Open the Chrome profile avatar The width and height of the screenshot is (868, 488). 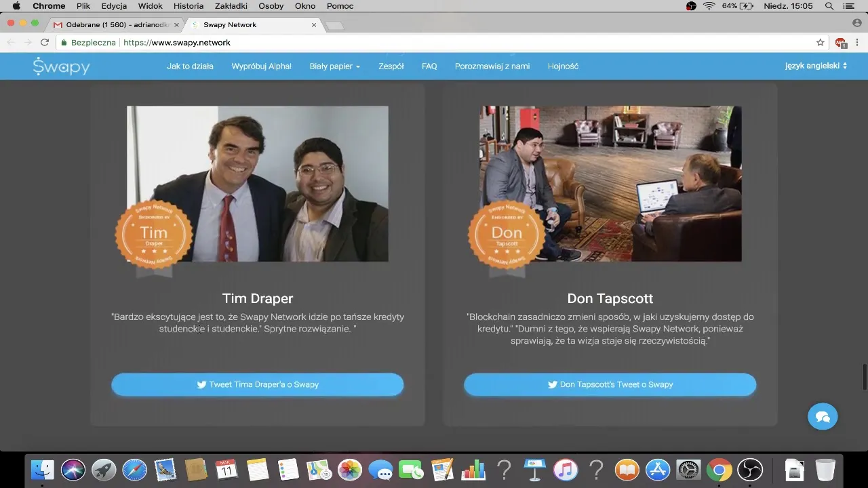857,23
